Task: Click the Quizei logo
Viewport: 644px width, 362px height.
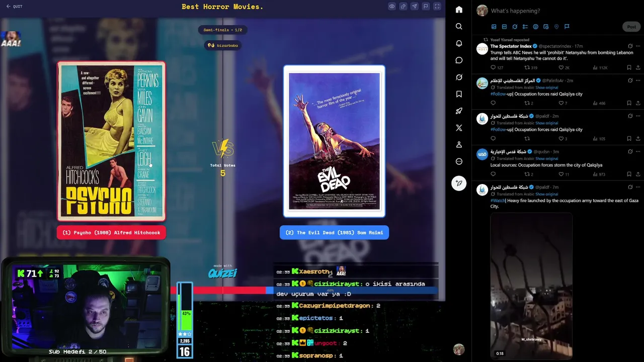Action: pyautogui.click(x=222, y=272)
